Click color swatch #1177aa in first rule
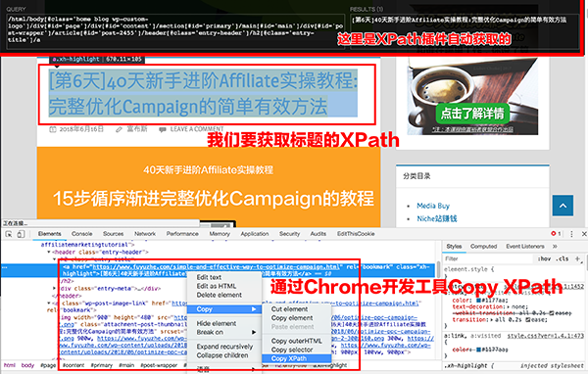Screen dimensions: 588x374 [x=478, y=301]
